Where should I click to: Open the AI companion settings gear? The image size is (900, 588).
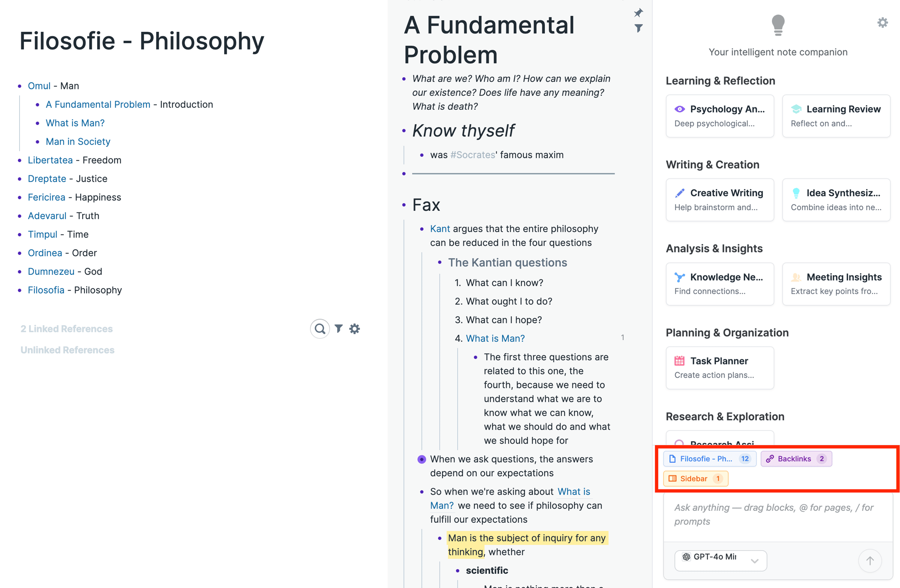(882, 23)
